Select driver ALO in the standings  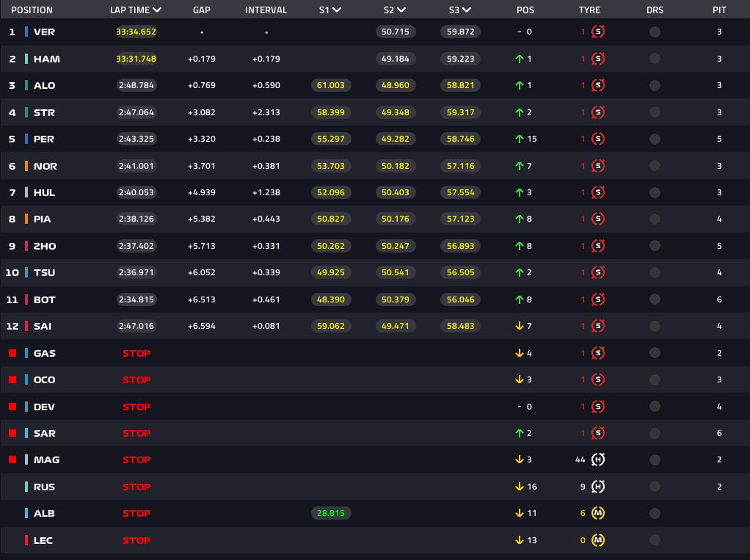point(44,86)
